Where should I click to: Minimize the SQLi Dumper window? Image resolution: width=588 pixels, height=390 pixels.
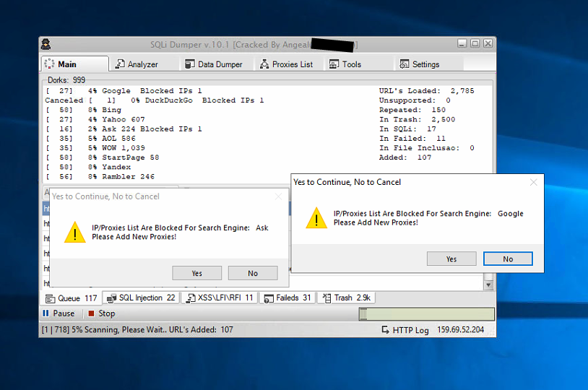pos(462,44)
